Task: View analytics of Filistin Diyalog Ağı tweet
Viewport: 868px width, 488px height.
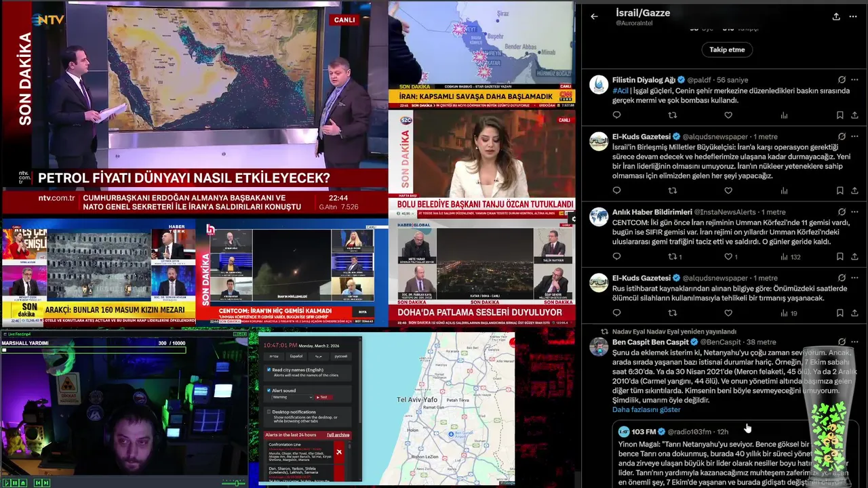Action: tap(784, 115)
